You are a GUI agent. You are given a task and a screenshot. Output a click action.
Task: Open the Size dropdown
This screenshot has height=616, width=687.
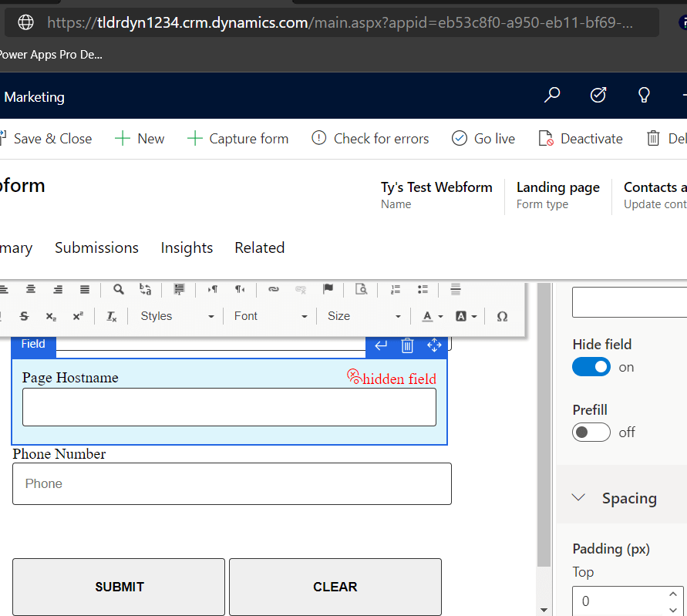pos(364,316)
